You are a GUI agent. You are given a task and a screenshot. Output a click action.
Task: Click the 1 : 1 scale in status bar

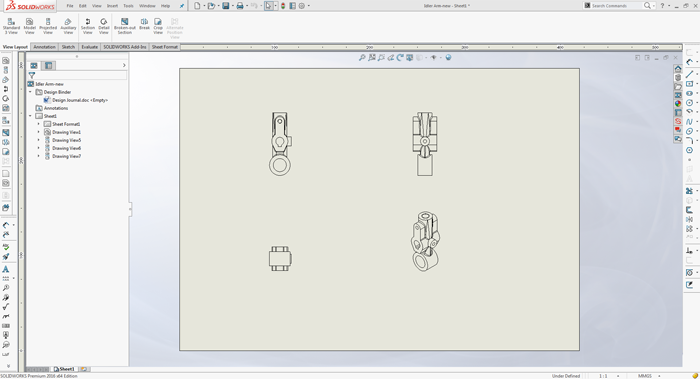[603, 376]
